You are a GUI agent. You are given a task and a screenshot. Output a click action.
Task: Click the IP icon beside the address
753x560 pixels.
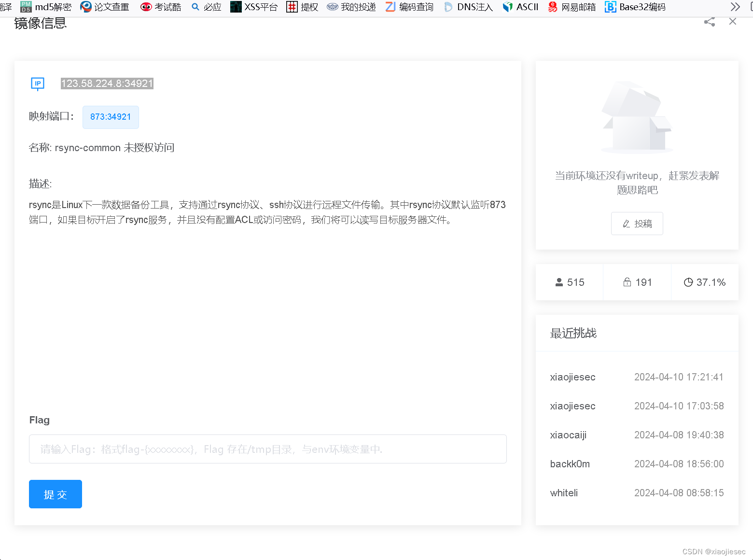click(37, 84)
